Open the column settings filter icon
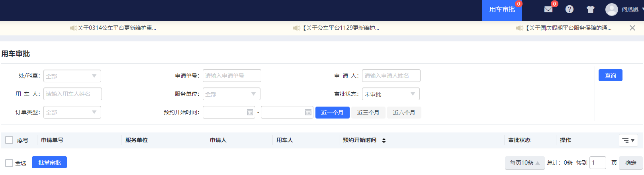 pos(628,140)
